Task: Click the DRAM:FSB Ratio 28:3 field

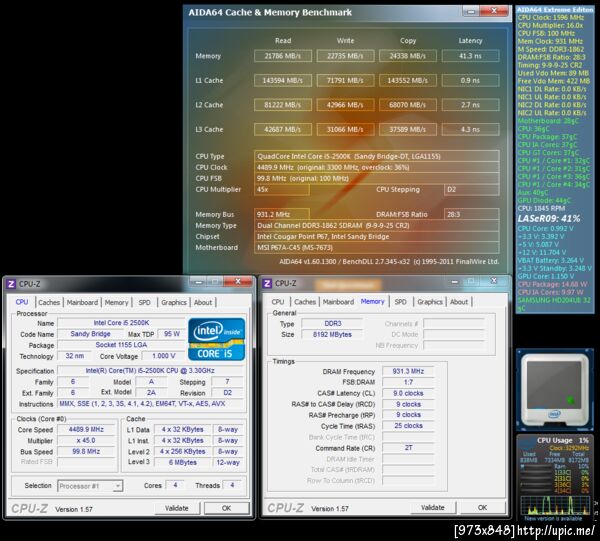Action: [471, 214]
